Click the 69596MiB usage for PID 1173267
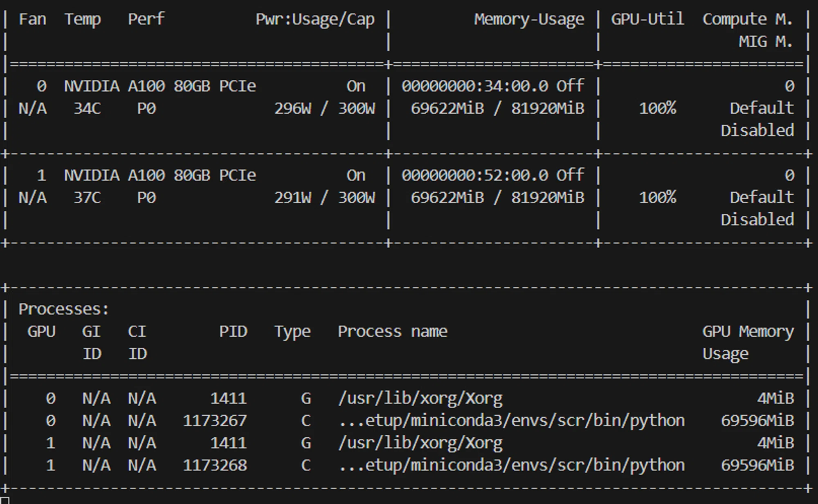 point(757,421)
